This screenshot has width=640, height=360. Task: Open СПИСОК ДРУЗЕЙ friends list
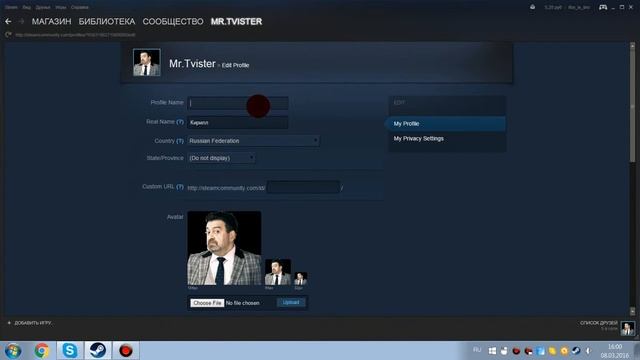pyautogui.click(x=599, y=323)
